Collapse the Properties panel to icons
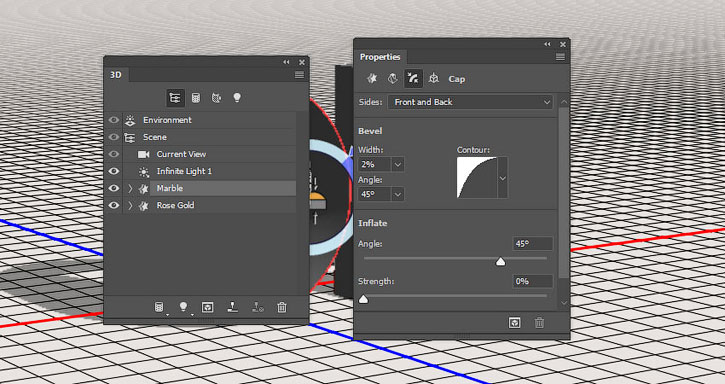Viewport: 725px width, 384px height. click(x=547, y=44)
